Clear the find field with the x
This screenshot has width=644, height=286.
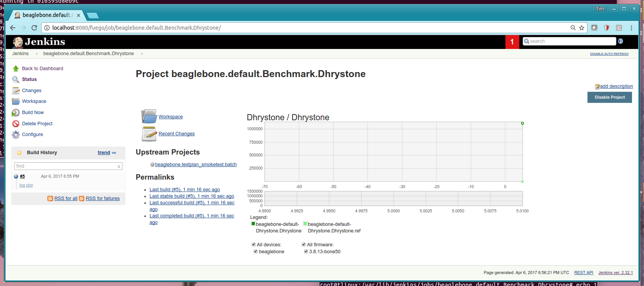coord(119,167)
